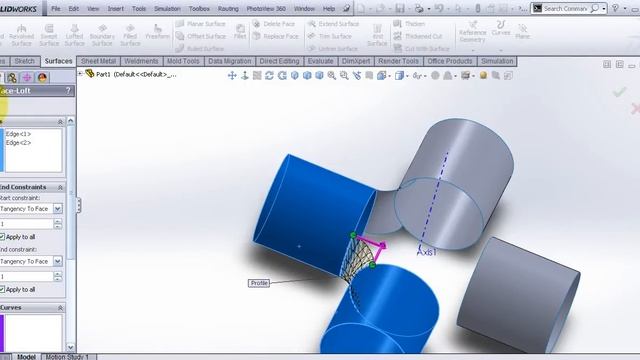Click the Print icon in toolbar

click(419, 8)
